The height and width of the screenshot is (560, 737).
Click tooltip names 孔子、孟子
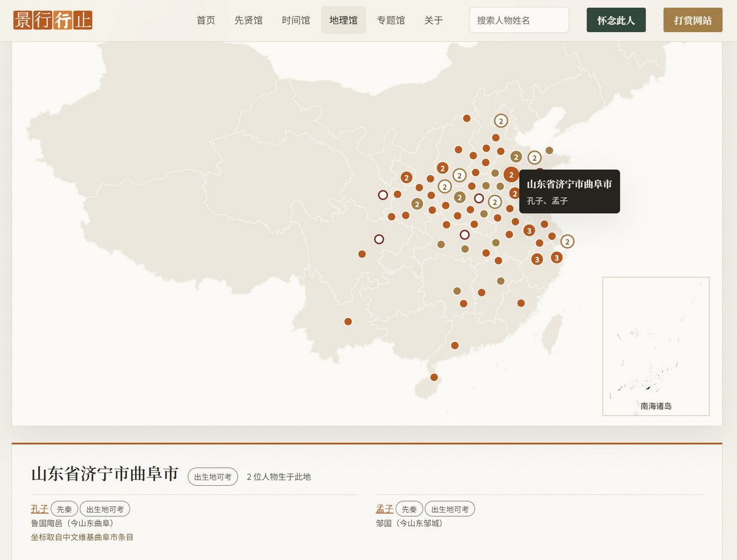tap(547, 201)
